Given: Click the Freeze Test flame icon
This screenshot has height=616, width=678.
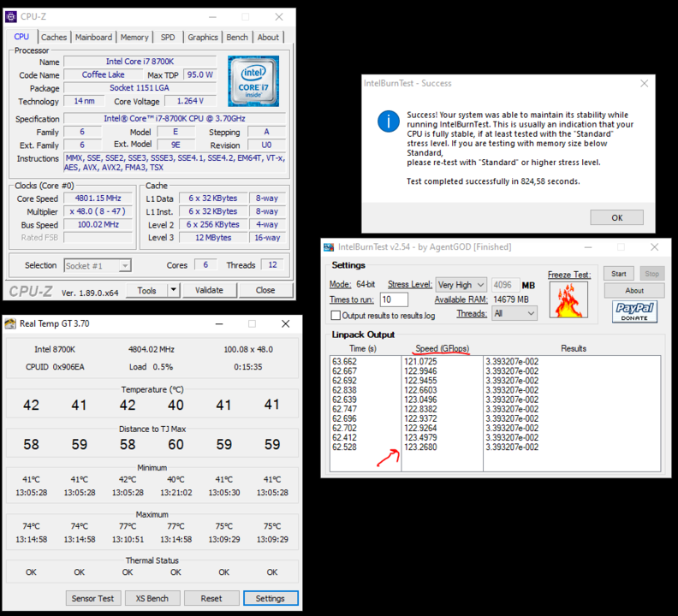Looking at the screenshot, I should (568, 299).
